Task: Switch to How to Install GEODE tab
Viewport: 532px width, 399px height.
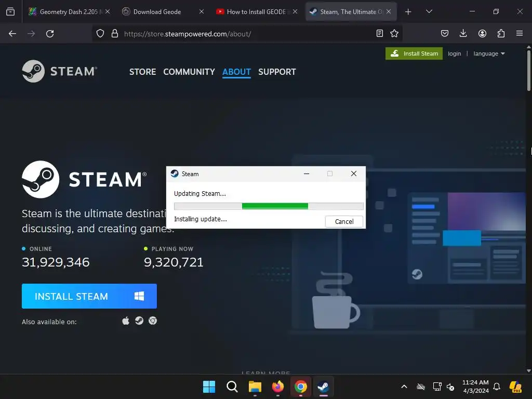Action: (257, 11)
